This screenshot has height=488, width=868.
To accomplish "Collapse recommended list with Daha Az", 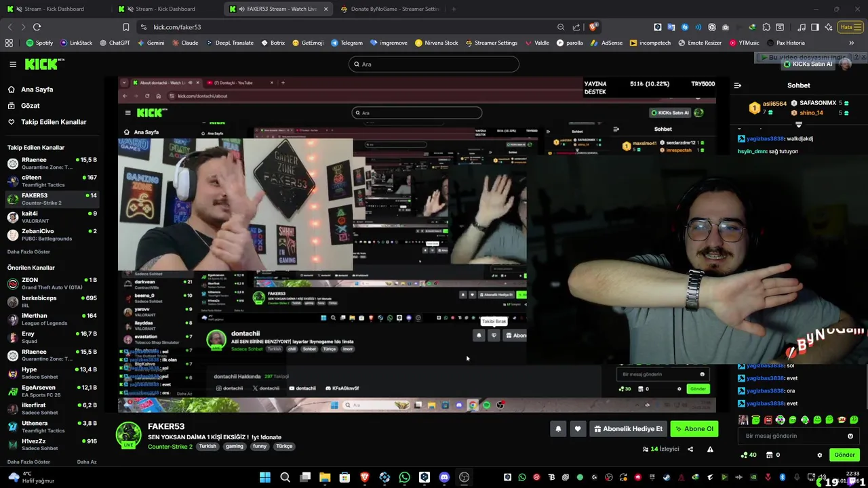I will (87, 462).
